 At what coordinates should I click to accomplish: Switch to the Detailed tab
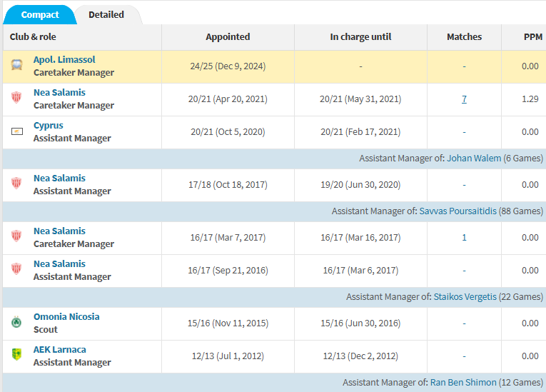(106, 14)
